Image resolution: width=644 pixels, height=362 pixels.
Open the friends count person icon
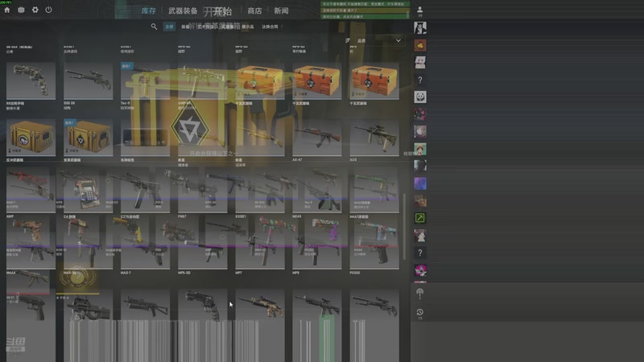point(419,10)
